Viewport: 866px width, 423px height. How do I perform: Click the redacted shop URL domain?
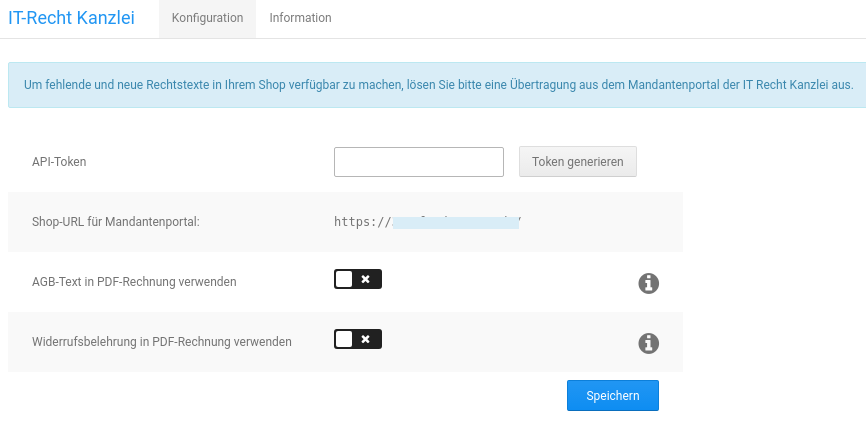coord(455,222)
